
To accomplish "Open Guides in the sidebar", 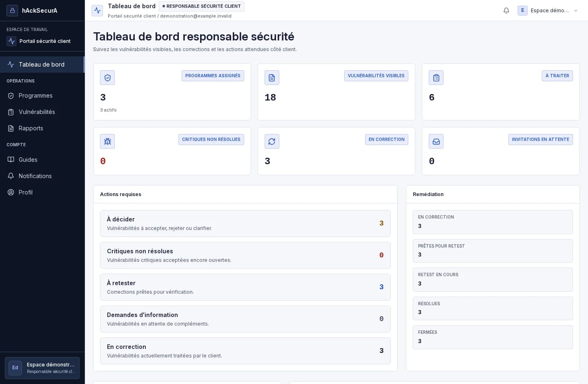I will click(42, 160).
